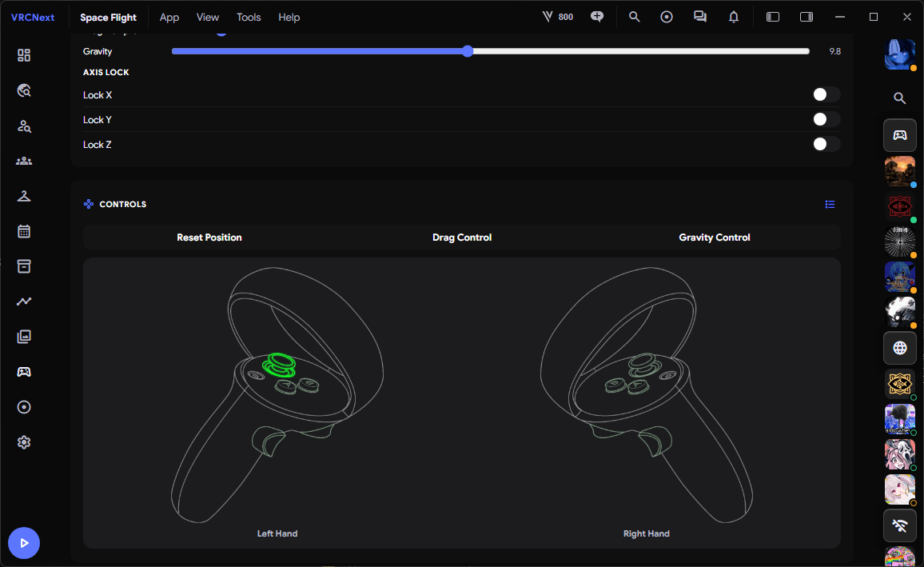924x567 pixels.
Task: Click the VRCNext logo text
Action: [33, 17]
